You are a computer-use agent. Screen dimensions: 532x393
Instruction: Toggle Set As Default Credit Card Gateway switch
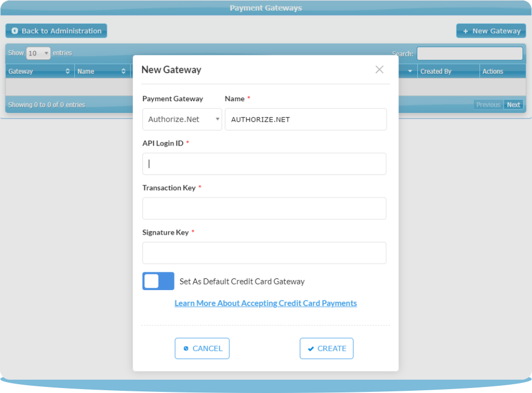click(158, 281)
